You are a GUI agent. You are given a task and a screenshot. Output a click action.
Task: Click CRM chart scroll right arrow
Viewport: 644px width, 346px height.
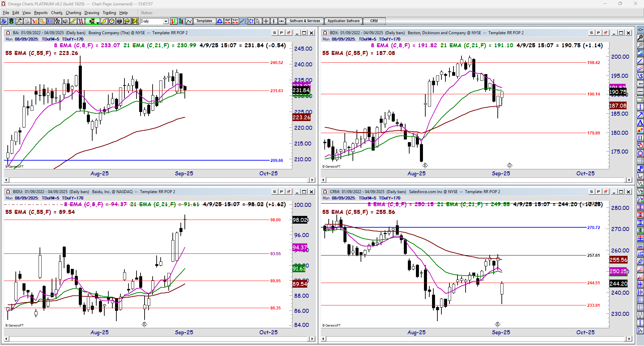[629, 339]
